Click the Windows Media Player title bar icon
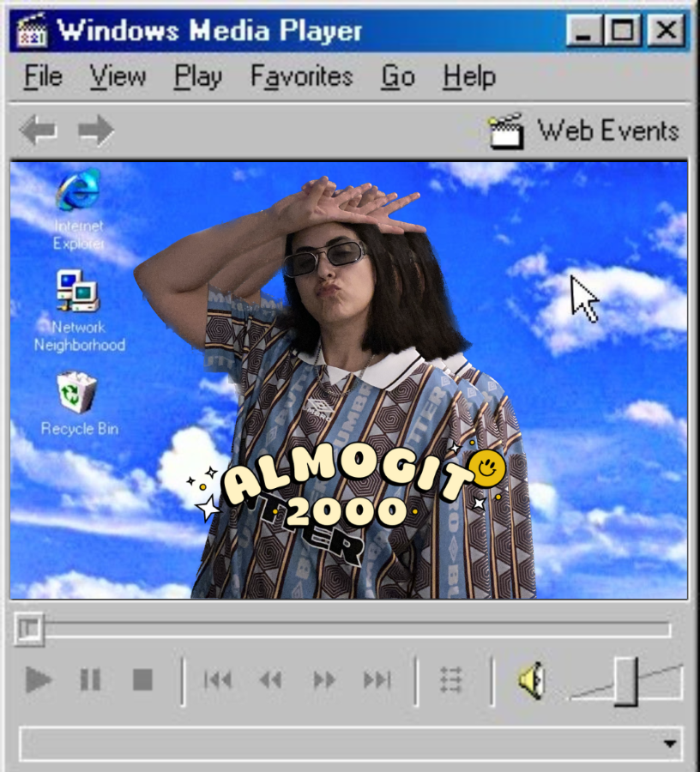Viewport: 700px width, 772px height. click(x=32, y=30)
